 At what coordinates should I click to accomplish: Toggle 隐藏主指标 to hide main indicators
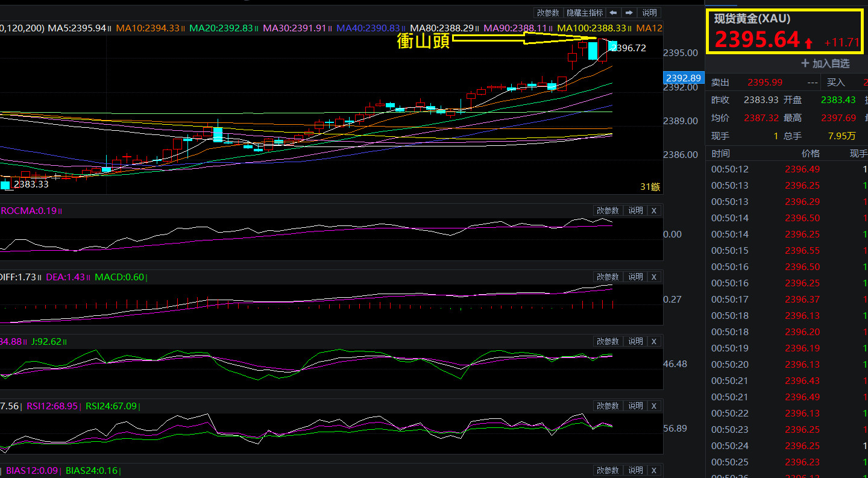(x=585, y=13)
